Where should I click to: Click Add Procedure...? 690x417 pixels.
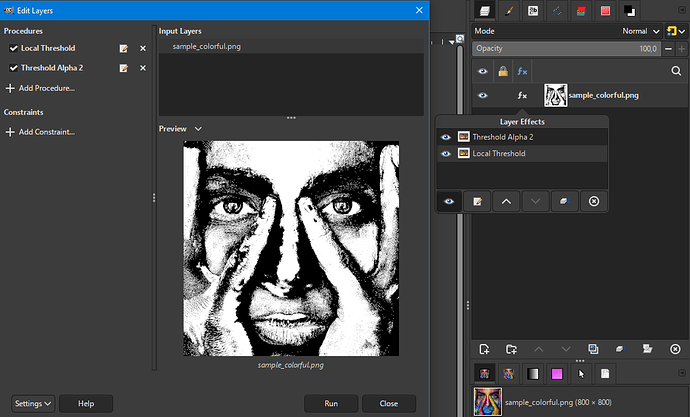(x=40, y=88)
